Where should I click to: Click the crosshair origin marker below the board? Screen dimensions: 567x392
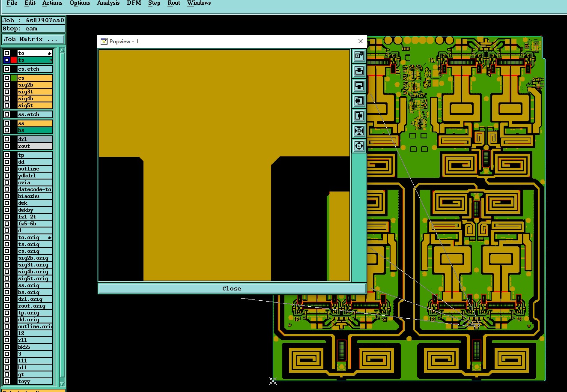(273, 381)
